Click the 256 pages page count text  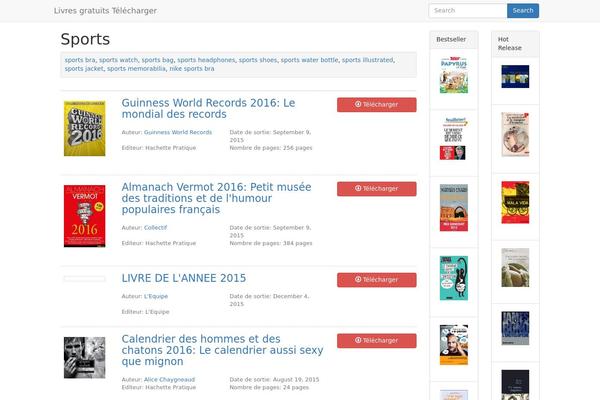point(271,148)
